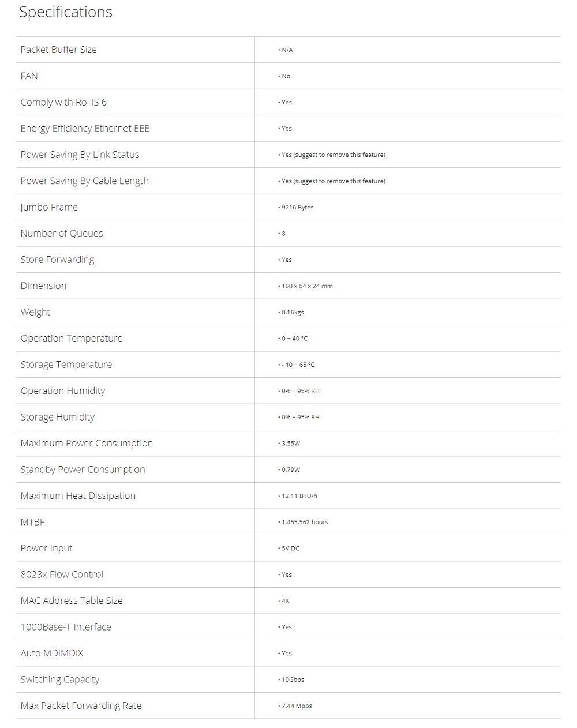The width and height of the screenshot is (577, 728).
Task: Click the 0.79W standby power value
Action: tap(290, 470)
